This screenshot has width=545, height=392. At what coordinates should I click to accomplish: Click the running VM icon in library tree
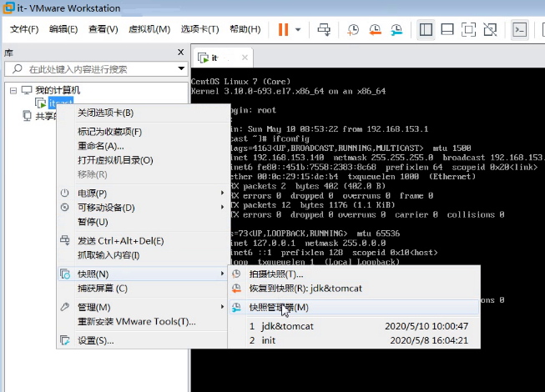click(41, 103)
